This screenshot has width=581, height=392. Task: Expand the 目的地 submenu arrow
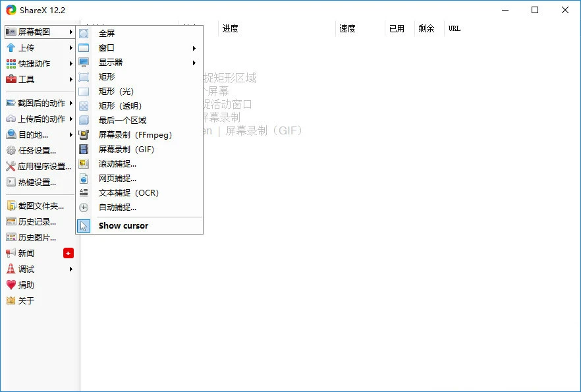tap(70, 135)
